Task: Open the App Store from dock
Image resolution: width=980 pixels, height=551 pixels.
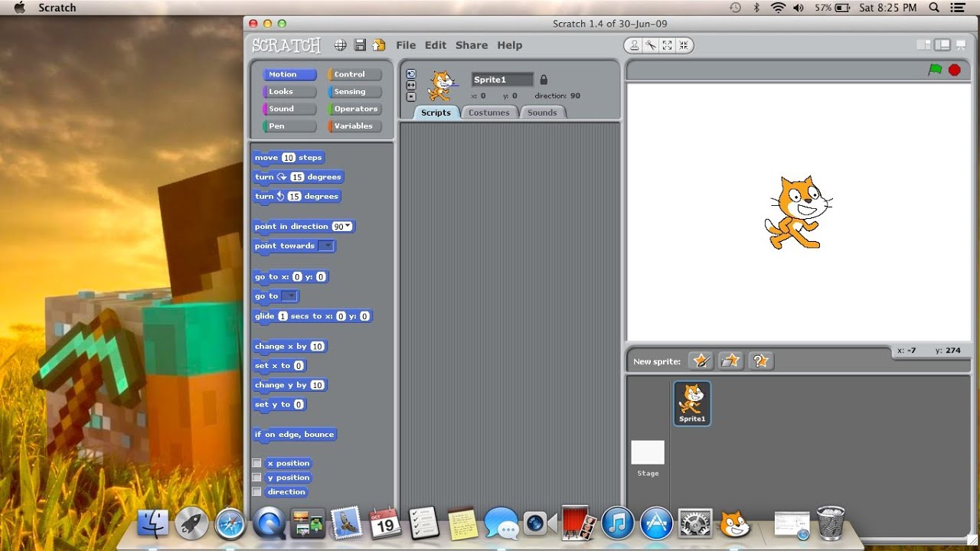Action: pos(657,523)
